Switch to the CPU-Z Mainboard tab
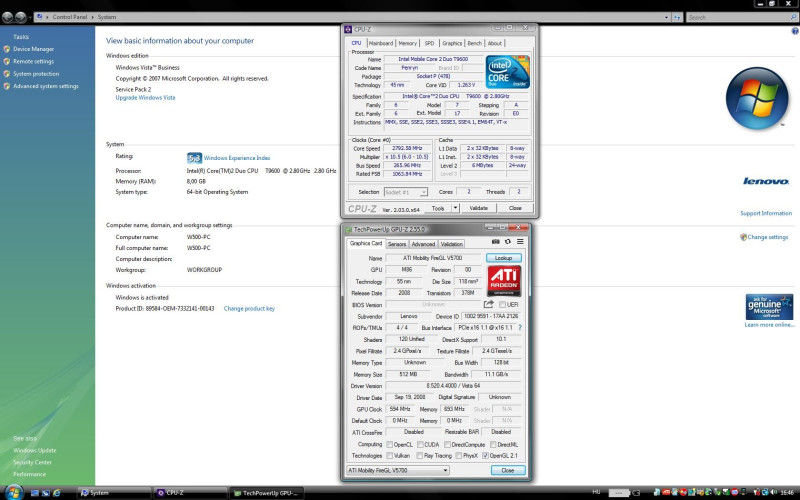The height and width of the screenshot is (500, 800). click(381, 43)
